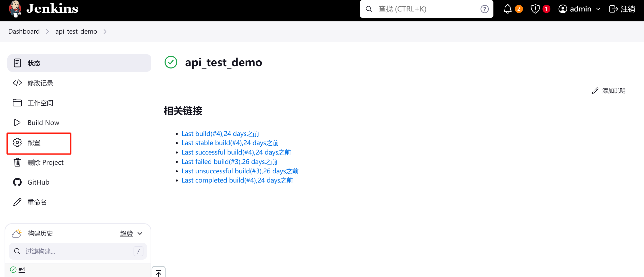Expand chevron after api_test_demo breadcrumb
Screen dimensions: 644x277
click(105, 32)
